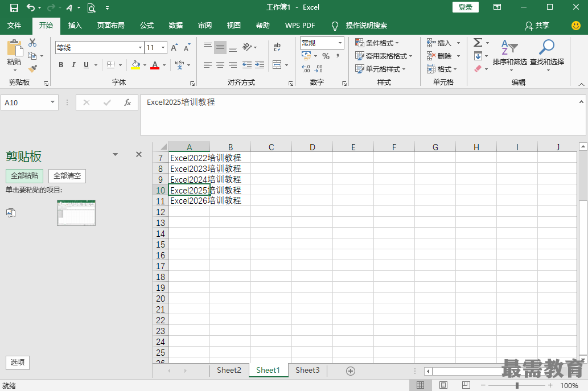The height and width of the screenshot is (391, 588).
Task: Click the 登录 sign-in button
Action: coord(466,7)
